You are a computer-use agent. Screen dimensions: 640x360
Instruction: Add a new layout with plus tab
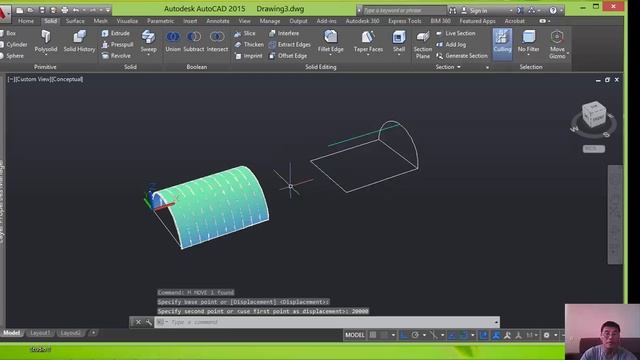(93, 333)
